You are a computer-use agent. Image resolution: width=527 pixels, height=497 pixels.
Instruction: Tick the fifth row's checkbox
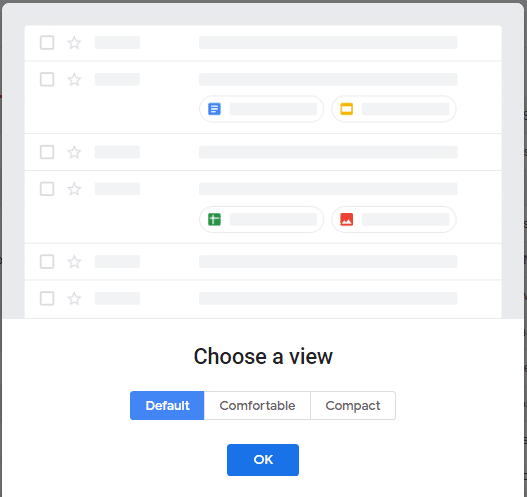point(47,261)
